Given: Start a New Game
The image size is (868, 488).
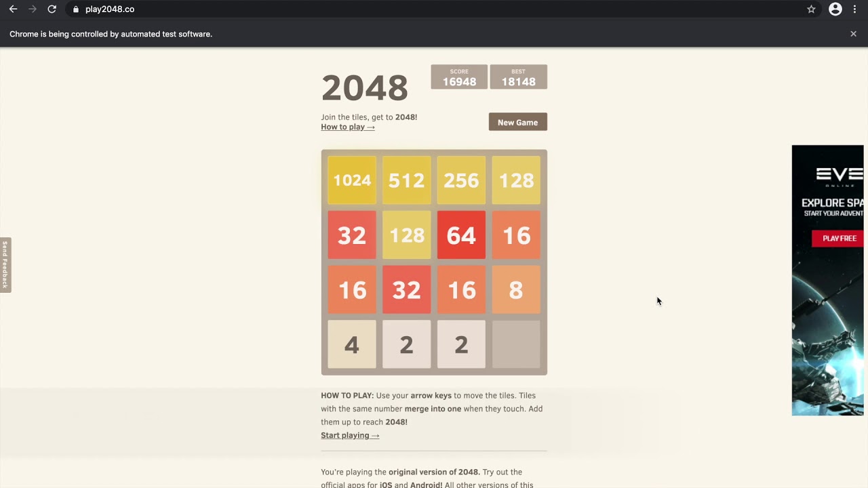Looking at the screenshot, I should click(517, 122).
